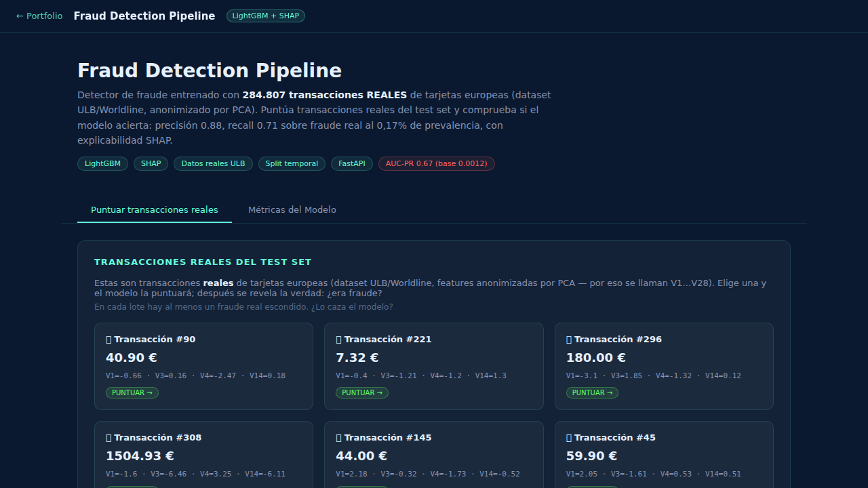
Task: Click the Fraud Detection Pipeline top bar title
Action: click(144, 16)
